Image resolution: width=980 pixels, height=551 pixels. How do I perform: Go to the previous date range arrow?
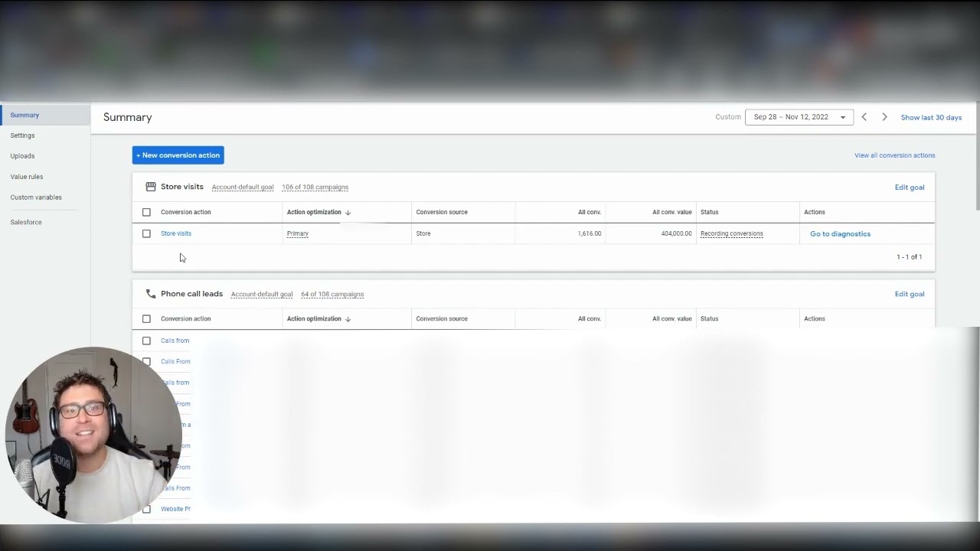tap(864, 117)
